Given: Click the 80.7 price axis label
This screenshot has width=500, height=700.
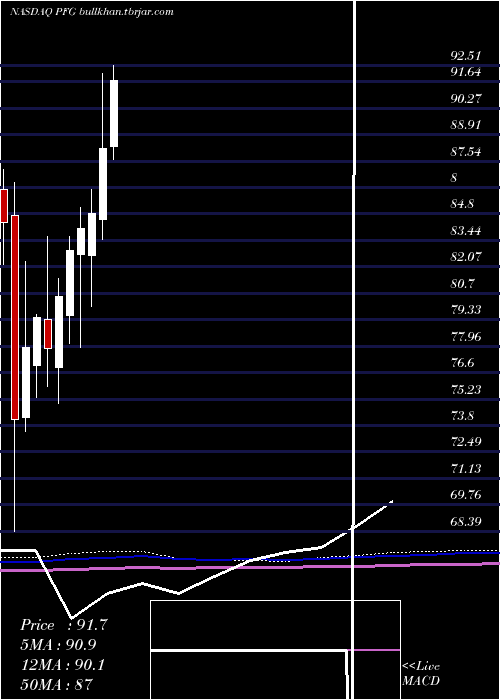Looking at the screenshot, I should click(462, 283).
